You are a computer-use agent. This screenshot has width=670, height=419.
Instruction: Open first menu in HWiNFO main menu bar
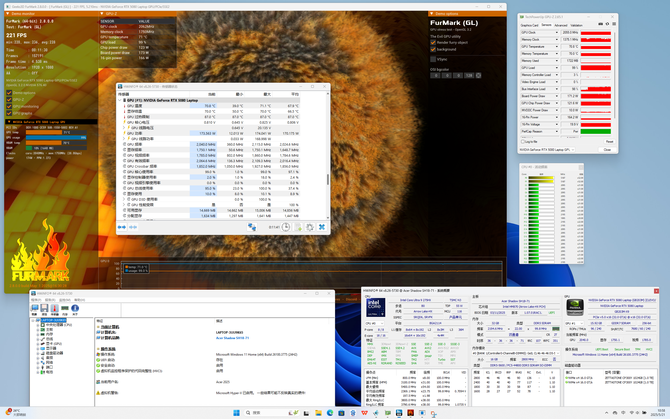[x=36, y=300]
